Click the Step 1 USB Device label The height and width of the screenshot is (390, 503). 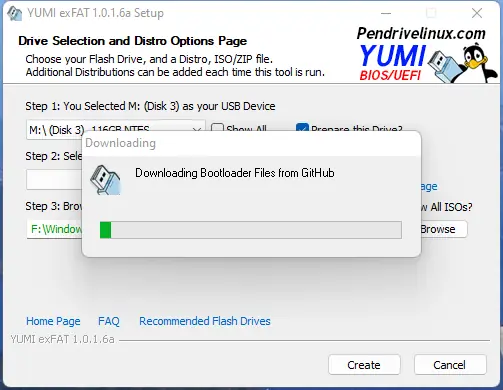click(150, 106)
